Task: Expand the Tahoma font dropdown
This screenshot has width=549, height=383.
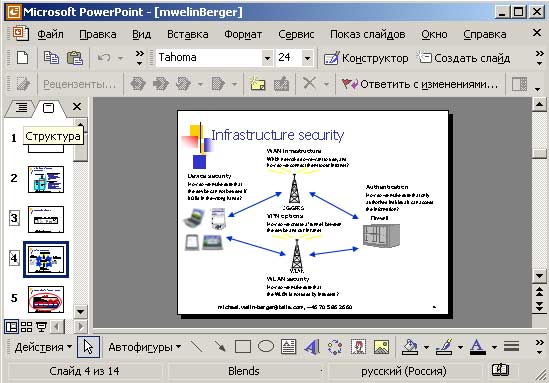Action: 267,58
